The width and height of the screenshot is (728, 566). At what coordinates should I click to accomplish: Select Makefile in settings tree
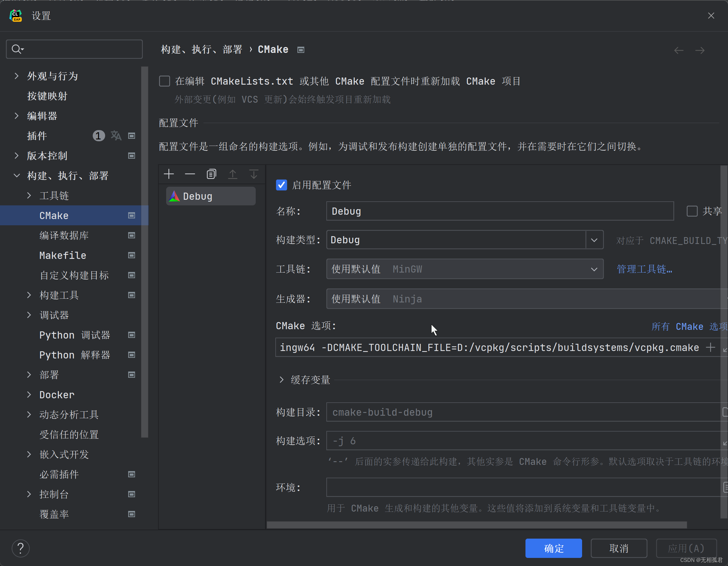63,255
